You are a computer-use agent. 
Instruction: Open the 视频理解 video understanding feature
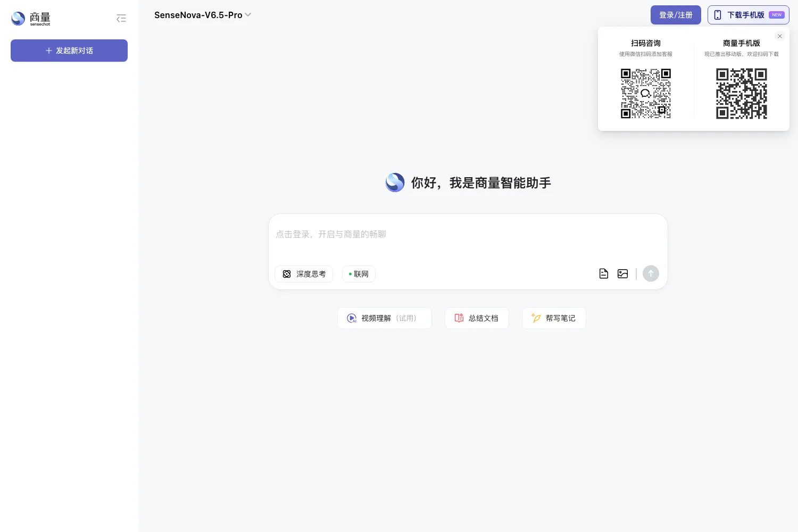click(385, 318)
